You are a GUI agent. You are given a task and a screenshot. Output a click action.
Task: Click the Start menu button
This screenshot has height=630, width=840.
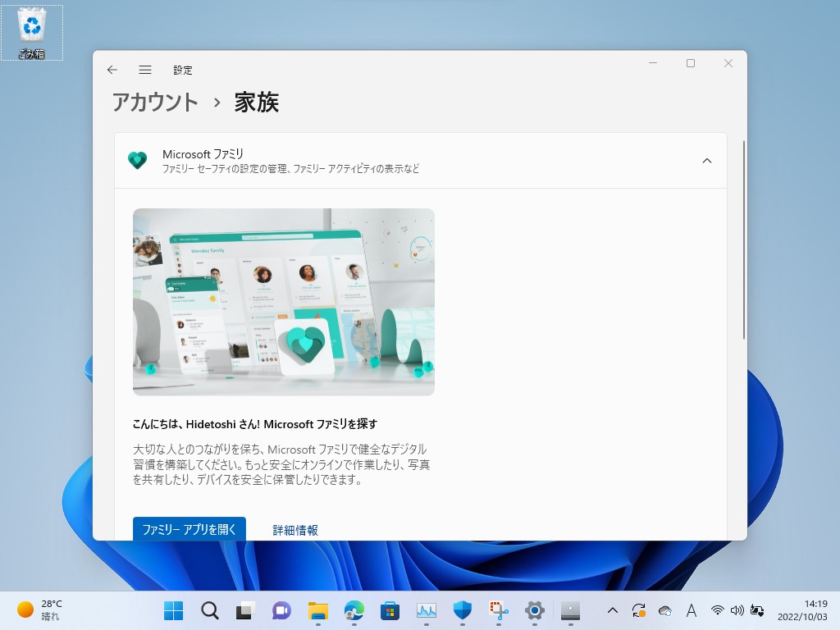tap(173, 610)
